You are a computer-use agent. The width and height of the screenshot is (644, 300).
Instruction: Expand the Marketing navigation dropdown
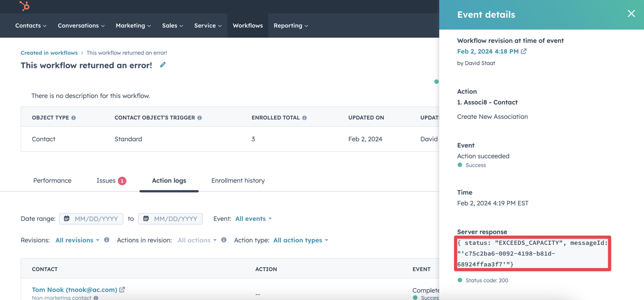pyautogui.click(x=133, y=26)
